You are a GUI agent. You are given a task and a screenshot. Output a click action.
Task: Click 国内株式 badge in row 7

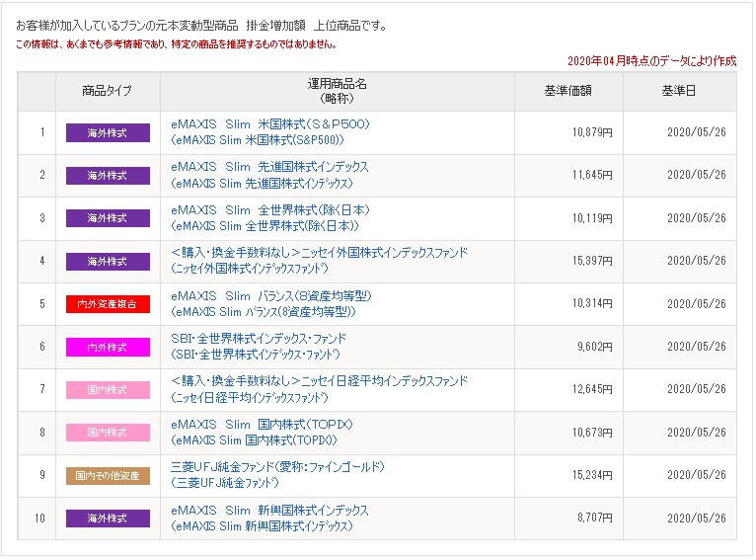[108, 390]
